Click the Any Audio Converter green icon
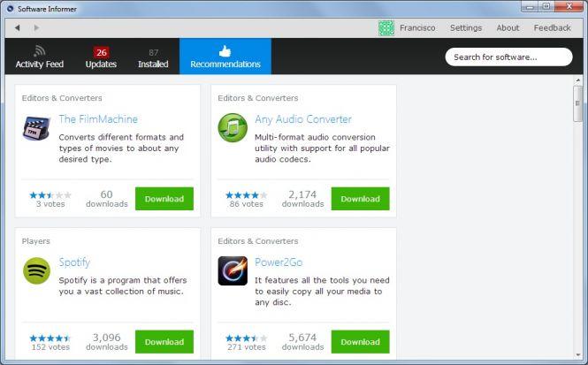Screen dimensions: 588x365 tap(233, 128)
